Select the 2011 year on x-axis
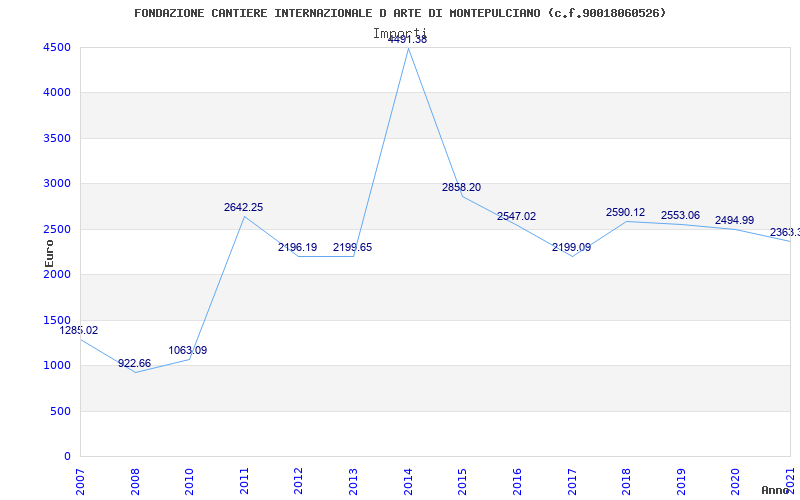 tap(244, 479)
